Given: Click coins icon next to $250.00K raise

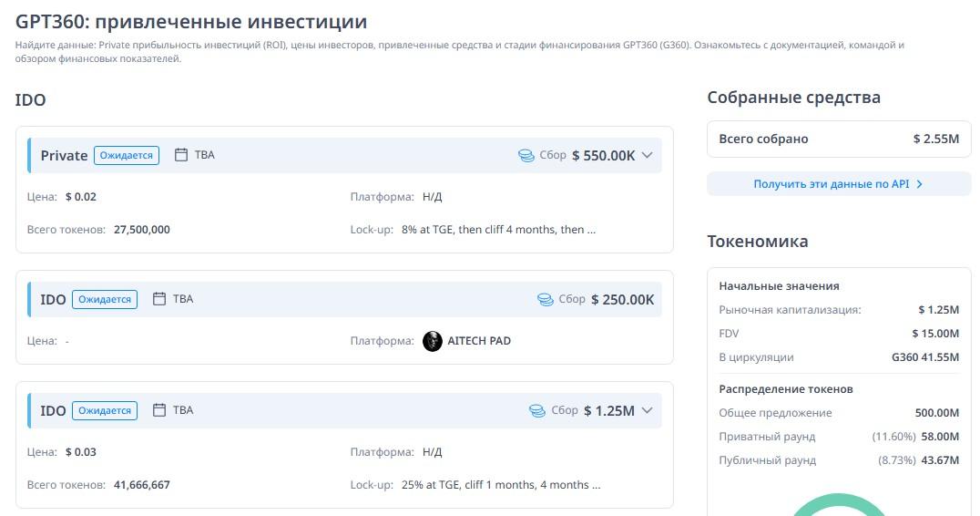Looking at the screenshot, I should [x=545, y=299].
